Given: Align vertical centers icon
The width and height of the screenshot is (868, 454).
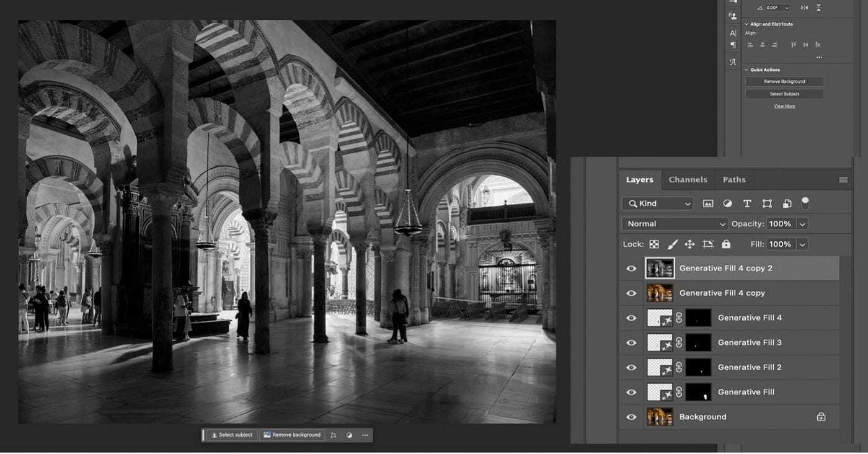Looking at the screenshot, I should [806, 45].
